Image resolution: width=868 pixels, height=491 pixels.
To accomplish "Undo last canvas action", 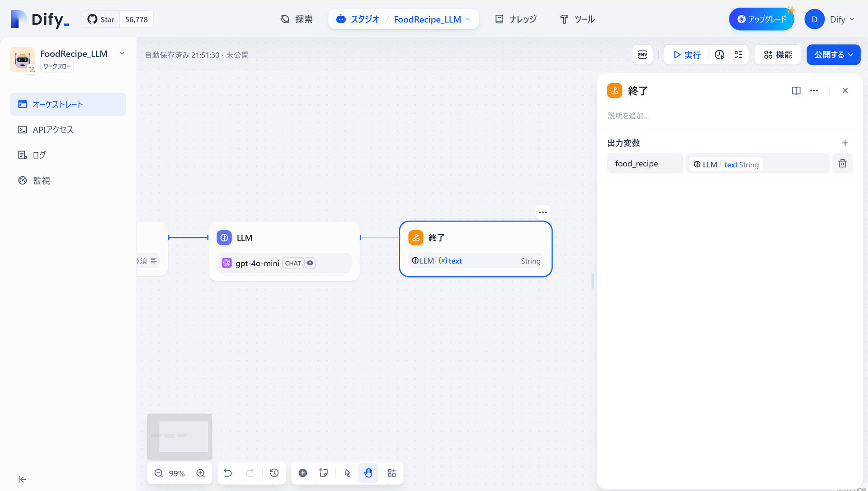I will pyautogui.click(x=228, y=473).
